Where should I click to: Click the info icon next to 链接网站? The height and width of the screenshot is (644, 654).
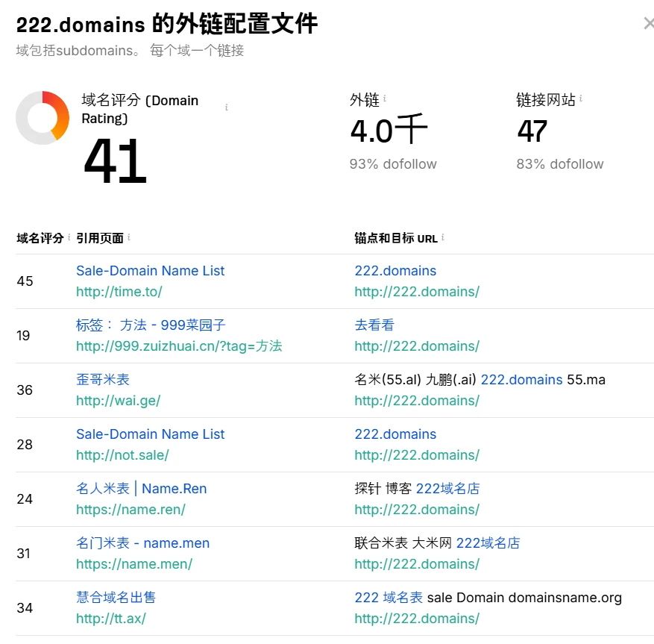tap(581, 99)
